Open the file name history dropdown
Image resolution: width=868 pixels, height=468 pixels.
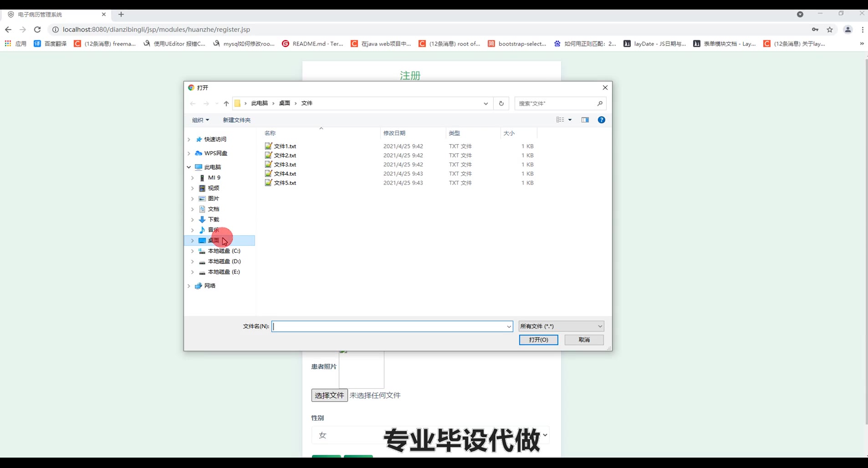click(509, 326)
